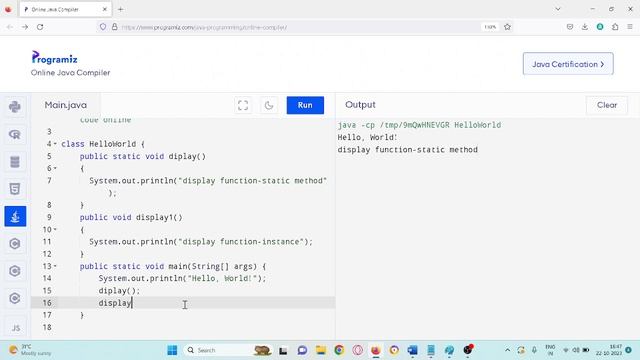Image resolution: width=640 pixels, height=360 pixels.
Task: Click line number 18 in the gutter
Action: tap(47, 327)
